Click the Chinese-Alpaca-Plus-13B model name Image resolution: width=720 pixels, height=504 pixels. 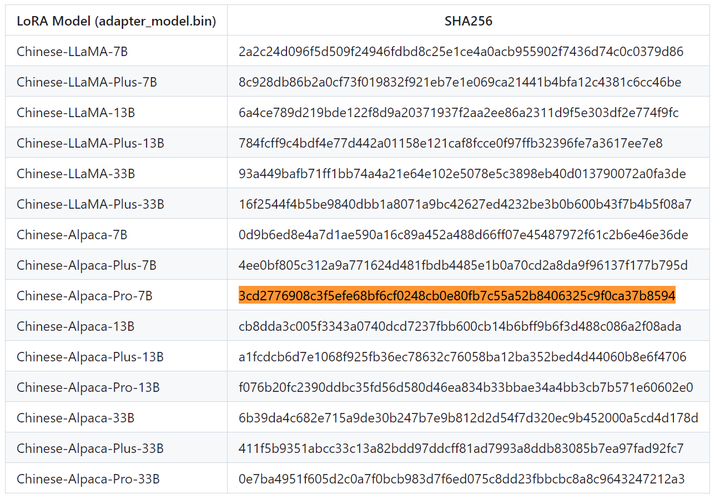tap(92, 357)
